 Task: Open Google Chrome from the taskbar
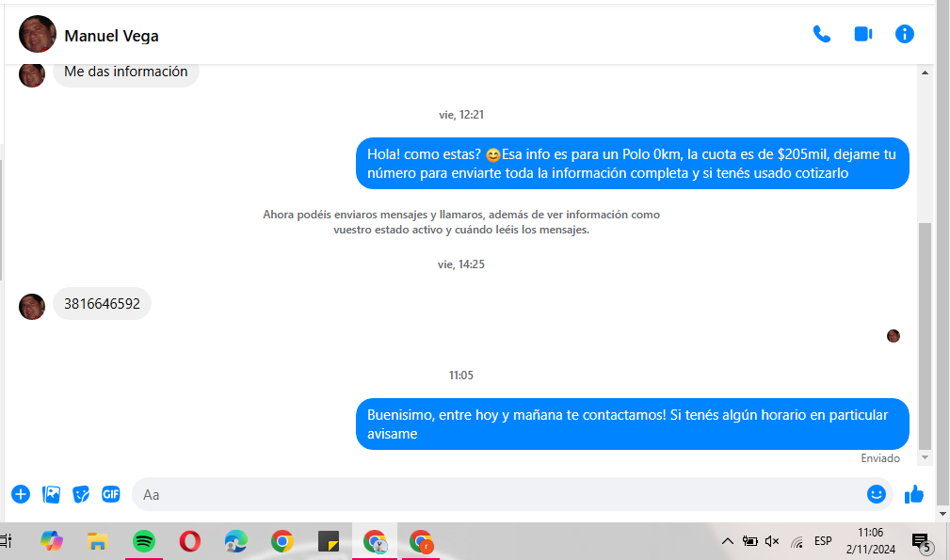coord(282,540)
